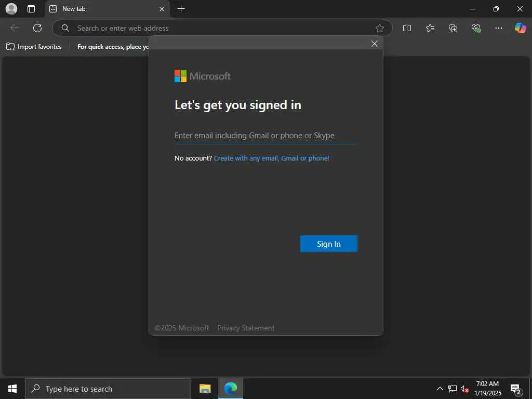This screenshot has height=399, width=532.
Task: Click the search icon in address bar
Action: click(x=65, y=28)
